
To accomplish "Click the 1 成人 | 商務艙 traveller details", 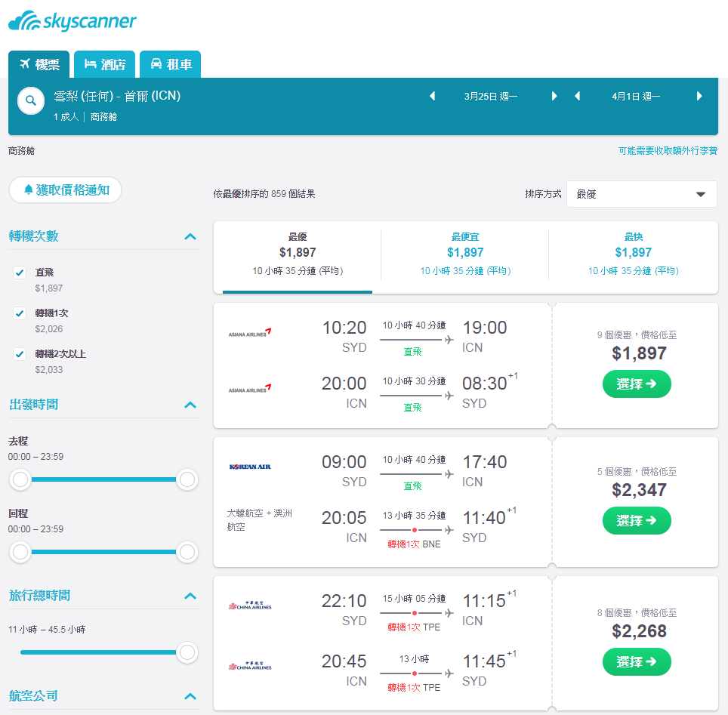I will click(85, 116).
